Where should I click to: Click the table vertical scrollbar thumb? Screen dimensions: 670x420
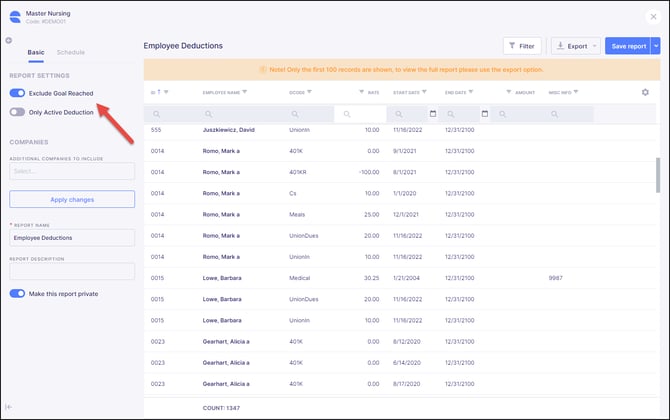tap(658, 175)
